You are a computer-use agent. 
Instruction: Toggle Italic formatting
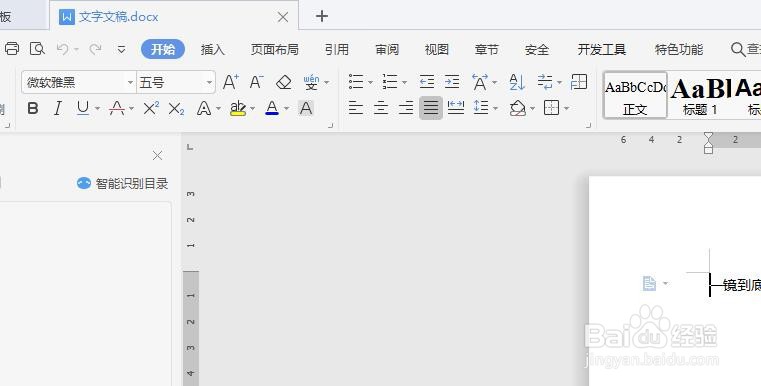(x=58, y=108)
